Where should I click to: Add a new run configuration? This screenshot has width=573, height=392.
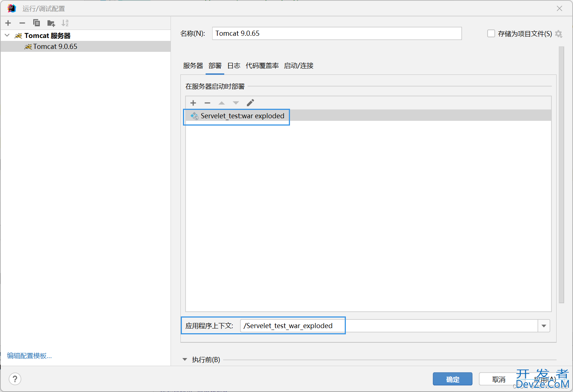point(8,23)
